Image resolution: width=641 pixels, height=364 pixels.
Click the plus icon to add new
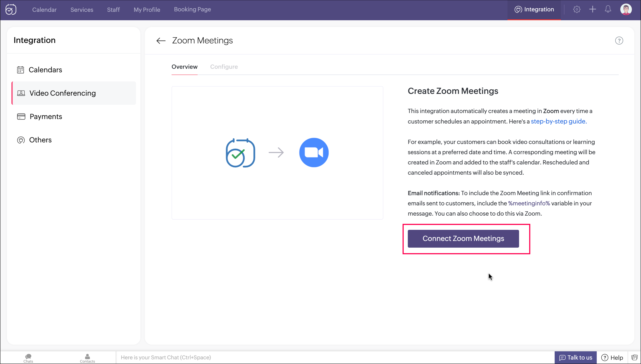click(x=592, y=9)
